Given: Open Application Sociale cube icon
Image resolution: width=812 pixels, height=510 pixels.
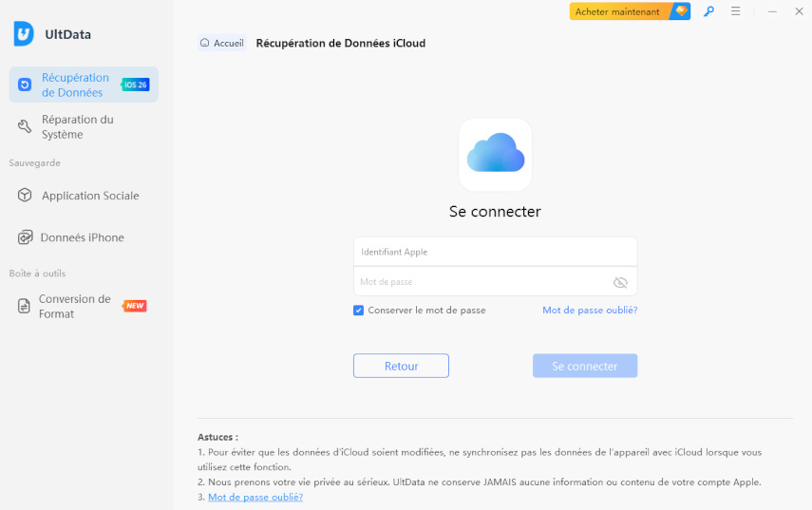Looking at the screenshot, I should [x=25, y=196].
